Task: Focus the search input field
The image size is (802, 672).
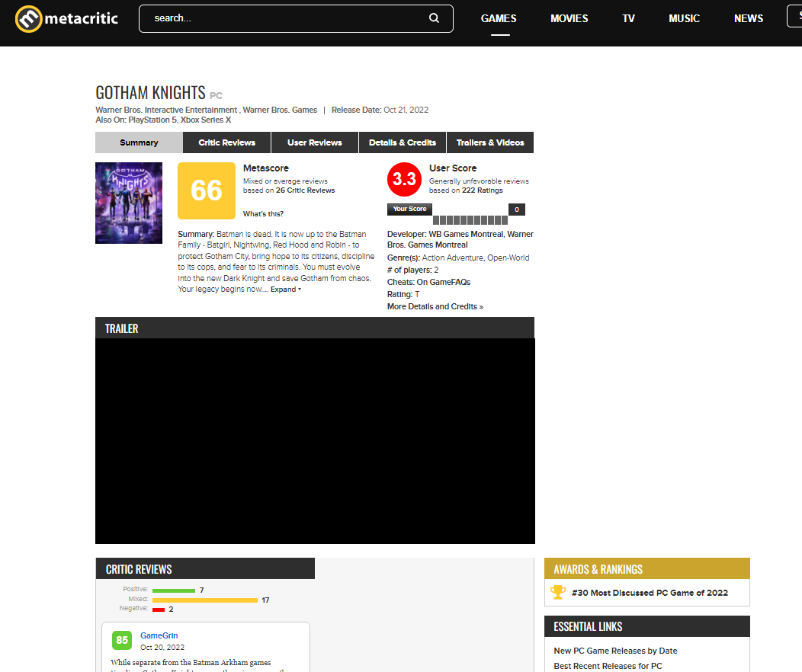Action: pyautogui.click(x=296, y=18)
